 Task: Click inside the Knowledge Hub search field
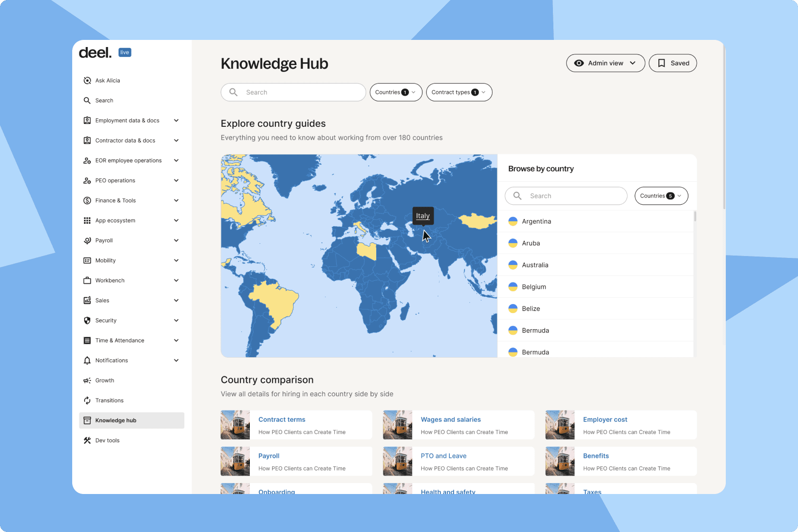(x=293, y=92)
